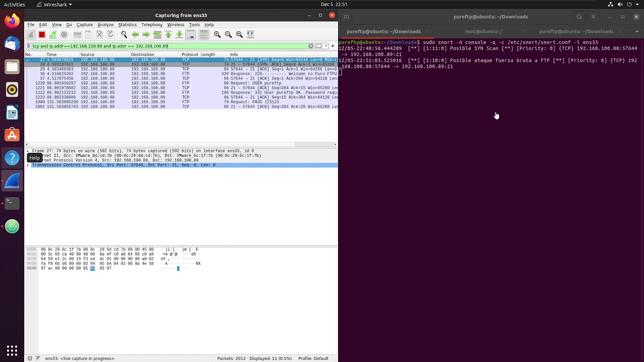Sort packets by Info column
Screen dimensions: 644x362
[283, 54]
